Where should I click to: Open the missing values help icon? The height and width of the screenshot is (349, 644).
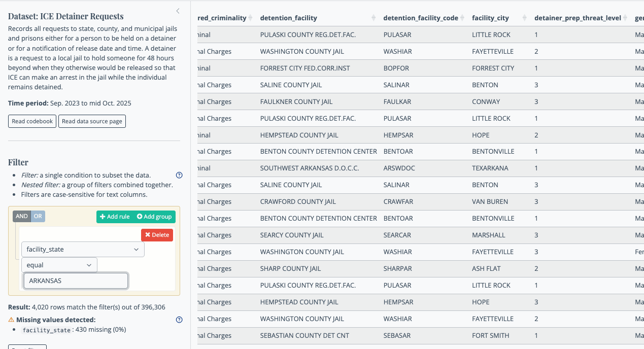tap(179, 320)
